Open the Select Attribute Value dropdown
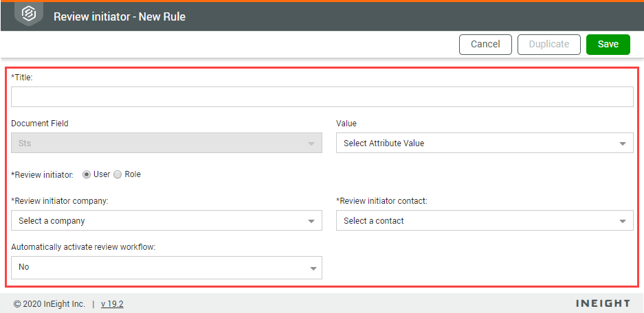Viewport: 644px width, 313px height. point(484,143)
